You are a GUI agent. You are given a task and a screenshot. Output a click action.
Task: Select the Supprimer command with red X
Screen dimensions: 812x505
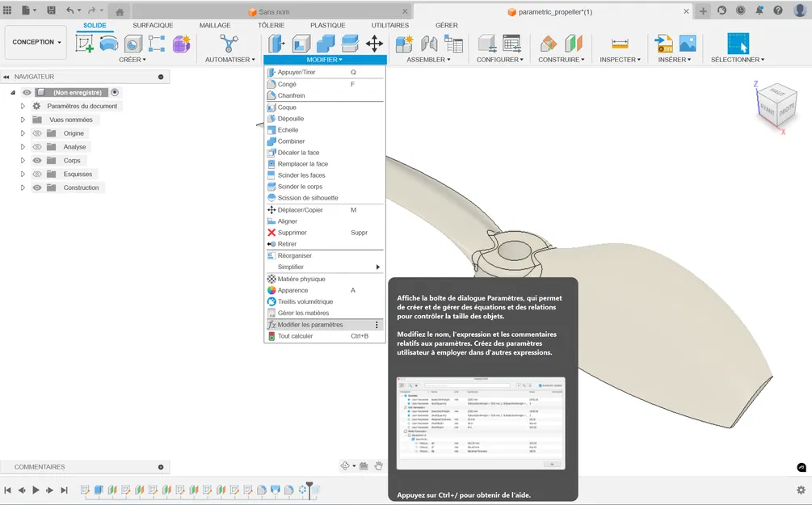(292, 232)
